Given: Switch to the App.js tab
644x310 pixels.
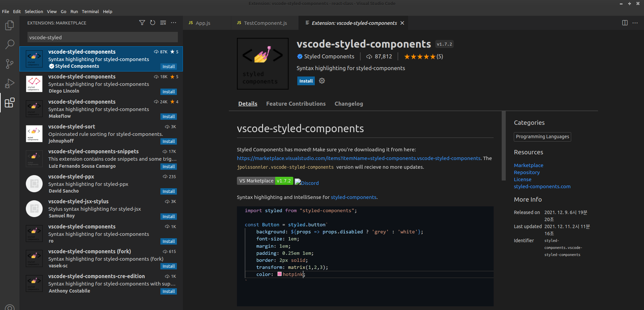Looking at the screenshot, I should coord(207,23).
